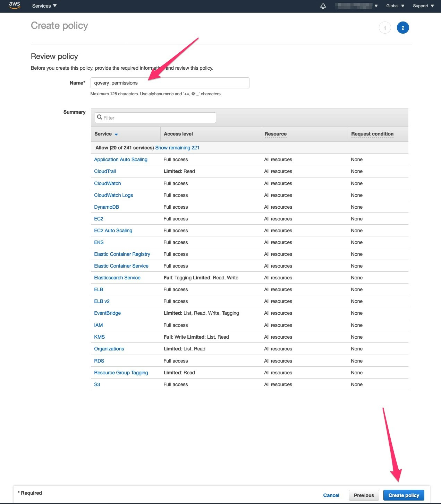Go back using the Previous button
The image size is (441, 504).
(363, 495)
